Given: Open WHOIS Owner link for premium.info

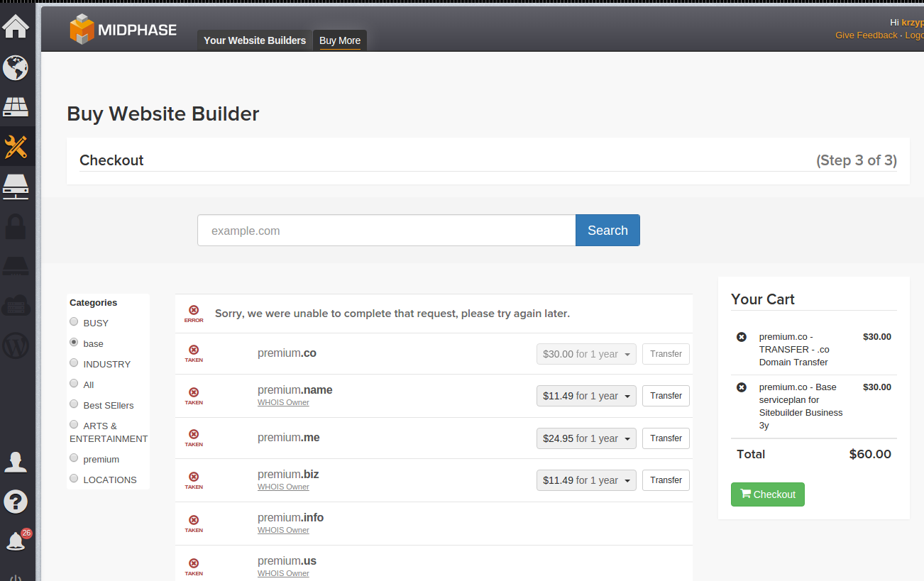Looking at the screenshot, I should tap(283, 530).
